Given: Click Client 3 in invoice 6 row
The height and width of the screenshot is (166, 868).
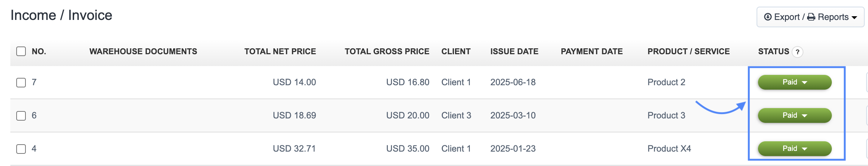Looking at the screenshot, I should [456, 115].
